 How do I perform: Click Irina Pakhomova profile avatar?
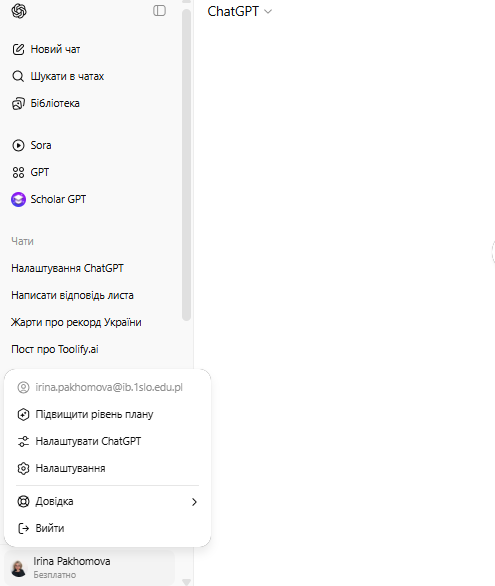click(18, 568)
